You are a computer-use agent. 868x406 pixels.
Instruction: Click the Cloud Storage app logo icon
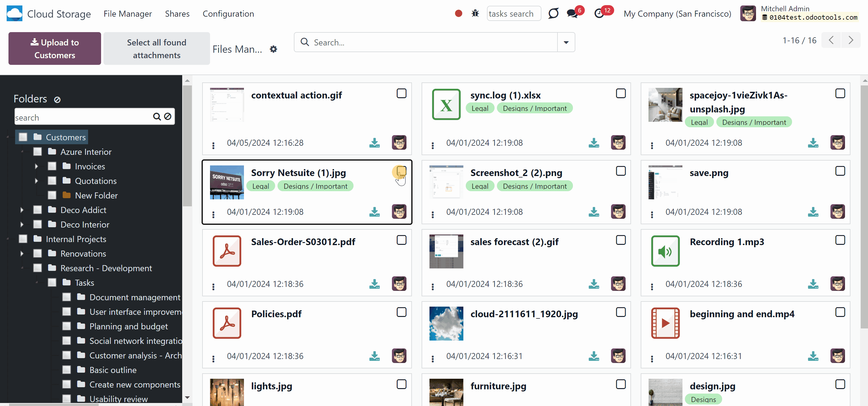tap(15, 14)
